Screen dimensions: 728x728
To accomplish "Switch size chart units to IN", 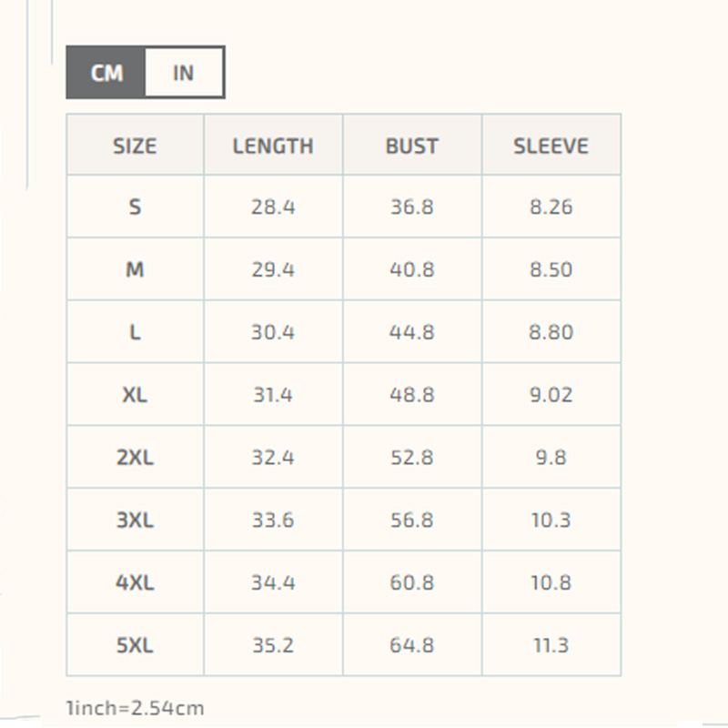I will (x=185, y=73).
